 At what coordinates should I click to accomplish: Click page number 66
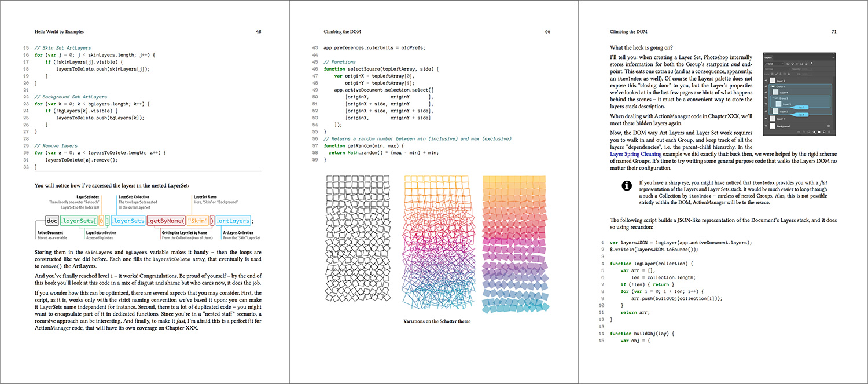tap(547, 31)
